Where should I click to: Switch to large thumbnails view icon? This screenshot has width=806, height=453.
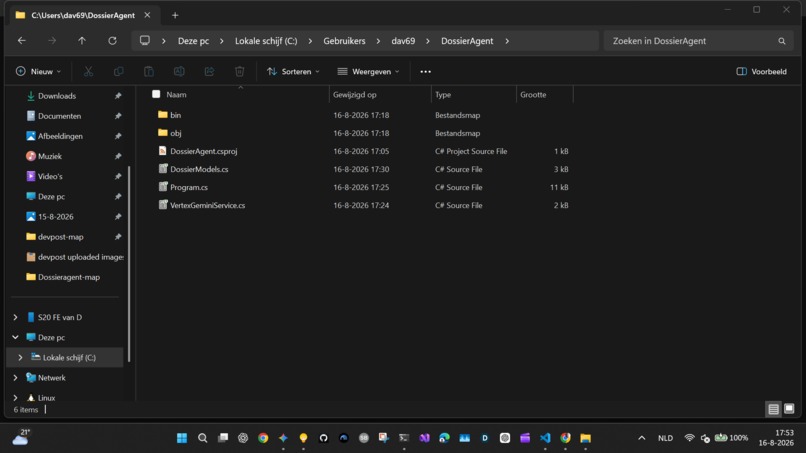point(789,409)
